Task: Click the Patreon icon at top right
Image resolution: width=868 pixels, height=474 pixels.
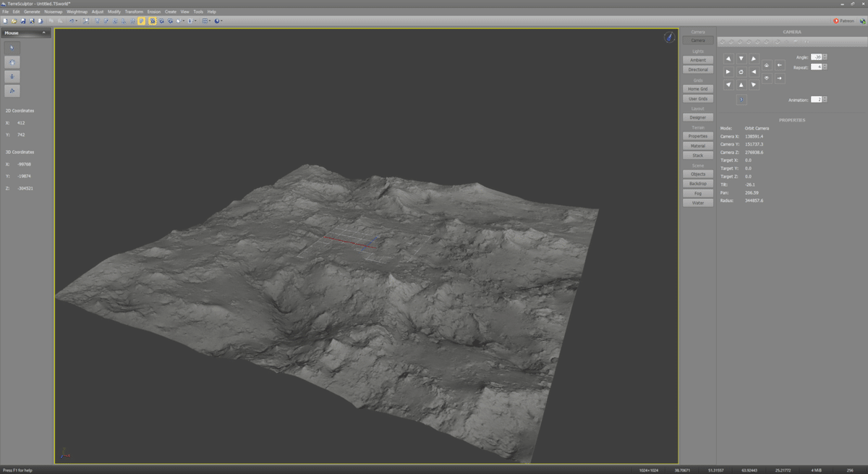Action: pyautogui.click(x=836, y=21)
